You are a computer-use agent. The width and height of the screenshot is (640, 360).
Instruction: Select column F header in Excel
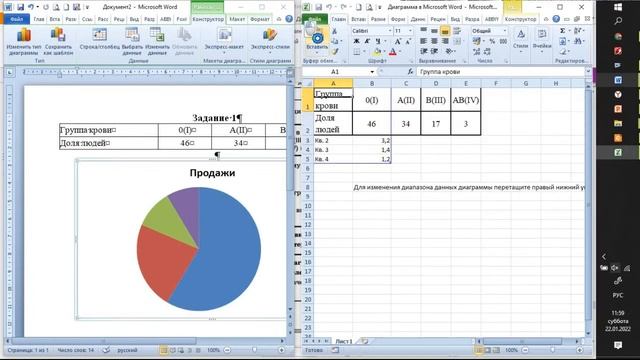496,83
